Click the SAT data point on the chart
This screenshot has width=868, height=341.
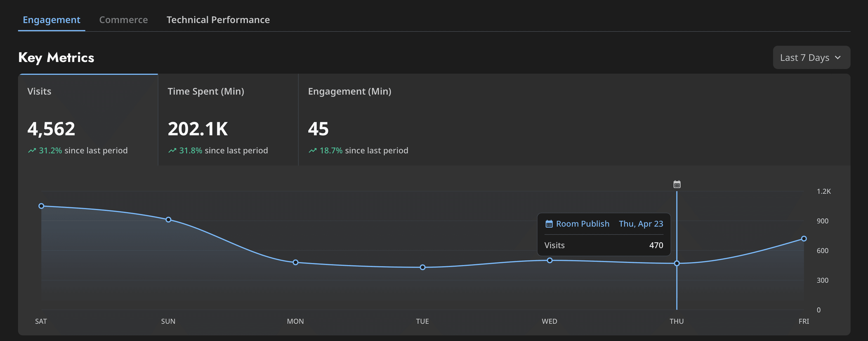point(41,206)
